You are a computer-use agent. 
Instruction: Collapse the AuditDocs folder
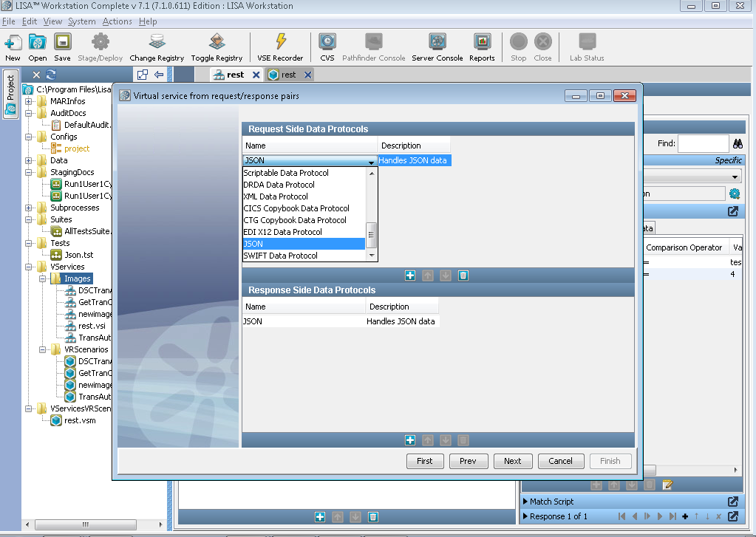pos(28,113)
